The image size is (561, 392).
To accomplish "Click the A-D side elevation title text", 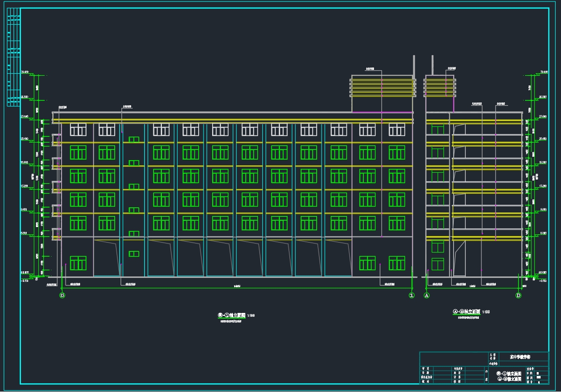I will (466, 312).
